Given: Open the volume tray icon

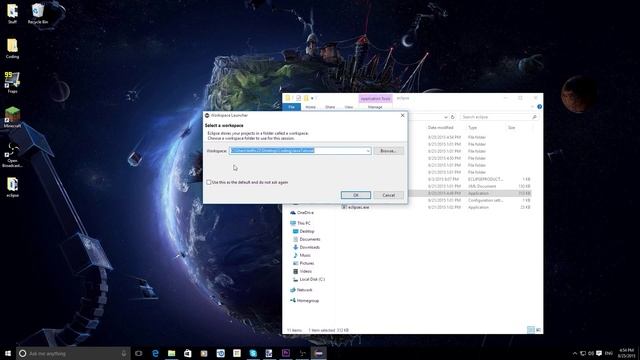Looking at the screenshot, I should 591,353.
